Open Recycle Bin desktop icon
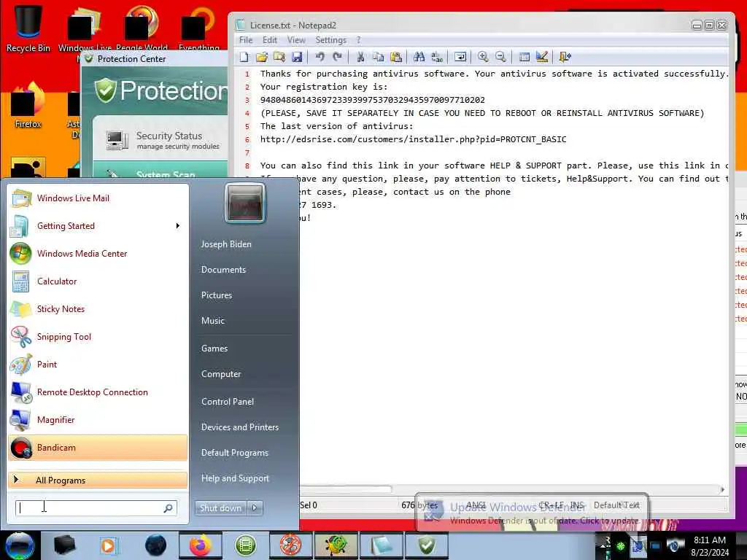Image resolution: width=747 pixels, height=560 pixels. pyautogui.click(x=28, y=28)
